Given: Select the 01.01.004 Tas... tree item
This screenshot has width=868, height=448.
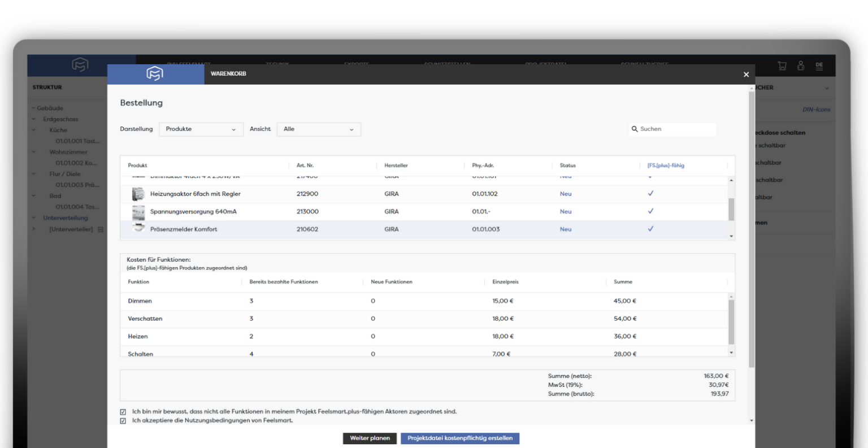Looking at the screenshot, I should coord(77,207).
